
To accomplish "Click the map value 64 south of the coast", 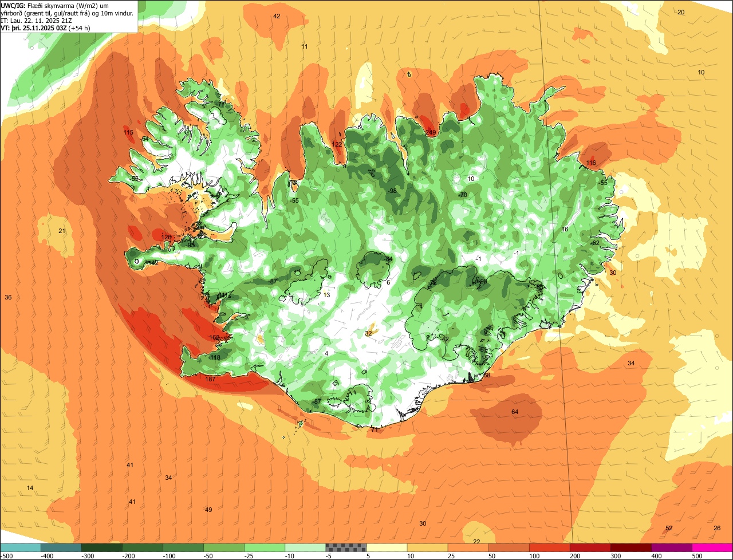I will (515, 412).
